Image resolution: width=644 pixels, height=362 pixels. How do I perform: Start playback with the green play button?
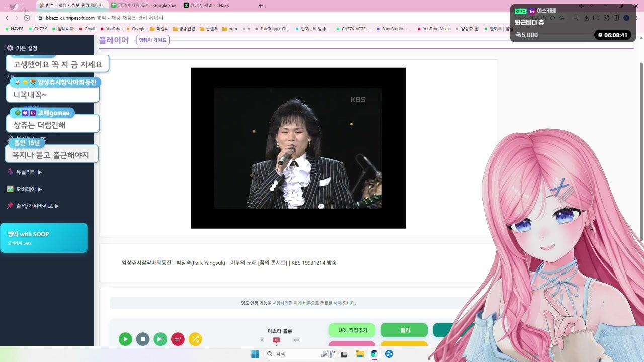(x=125, y=339)
